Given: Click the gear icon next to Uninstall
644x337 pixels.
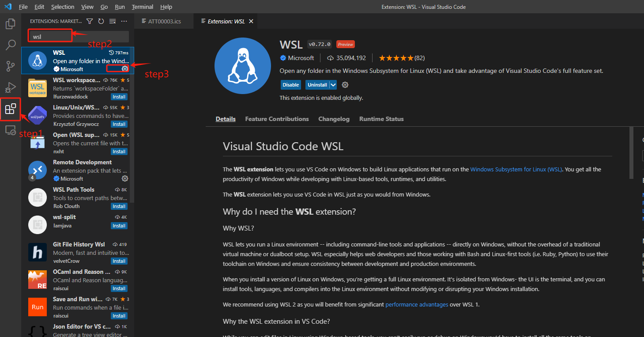Looking at the screenshot, I should [345, 84].
